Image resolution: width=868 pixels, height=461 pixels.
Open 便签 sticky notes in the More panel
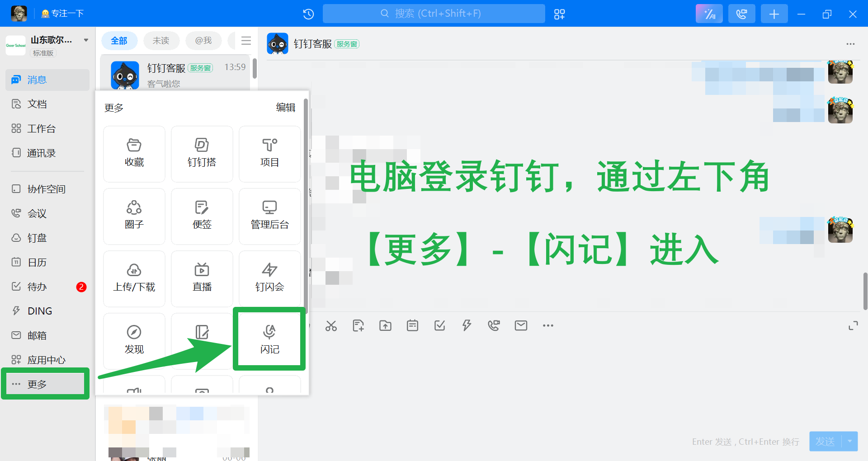(x=202, y=216)
